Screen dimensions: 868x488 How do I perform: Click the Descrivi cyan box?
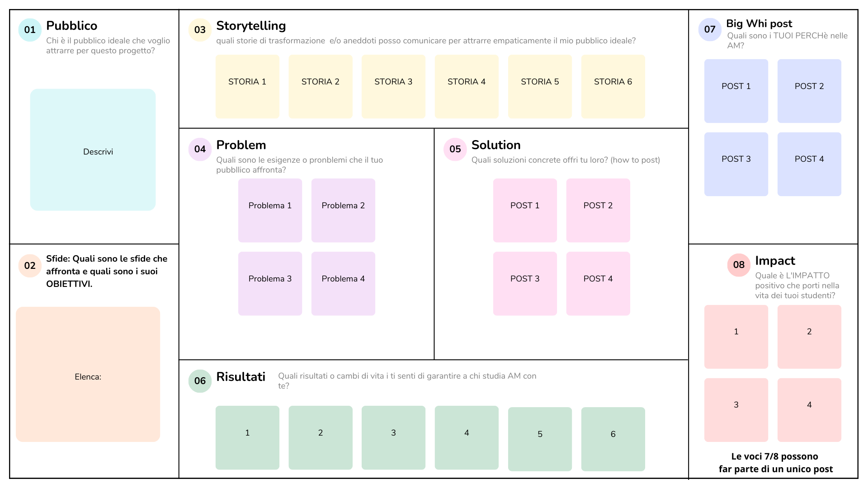point(93,150)
